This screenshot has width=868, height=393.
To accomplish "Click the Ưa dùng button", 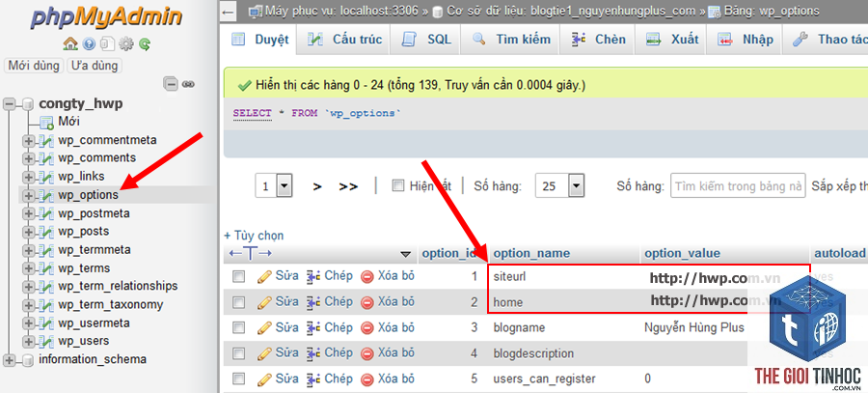I will 95,66.
